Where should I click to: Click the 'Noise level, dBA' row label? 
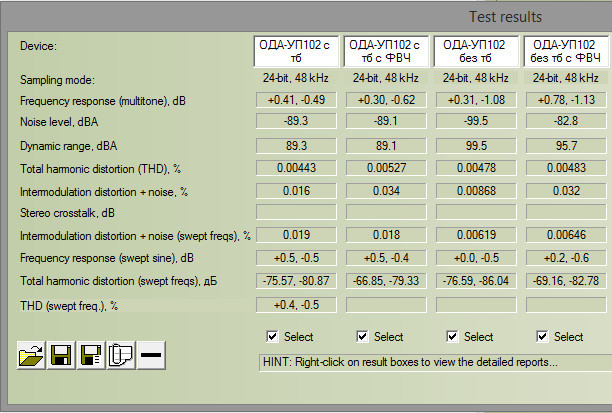point(59,122)
